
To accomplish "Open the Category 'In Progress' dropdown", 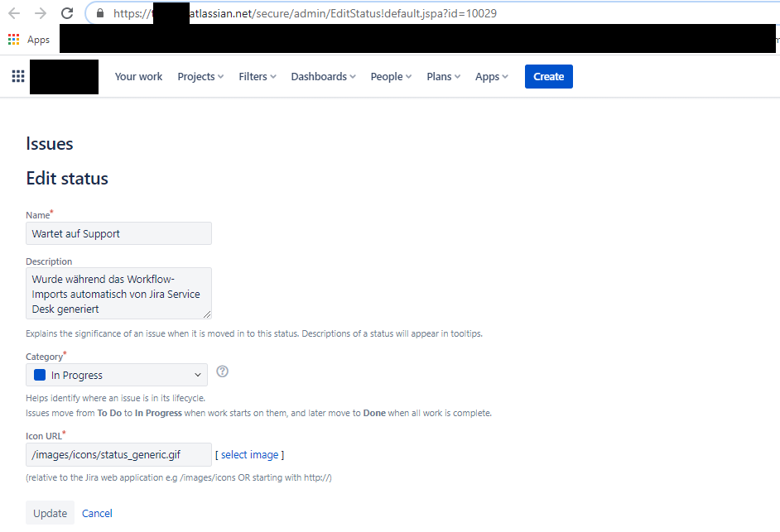I will tap(117, 375).
